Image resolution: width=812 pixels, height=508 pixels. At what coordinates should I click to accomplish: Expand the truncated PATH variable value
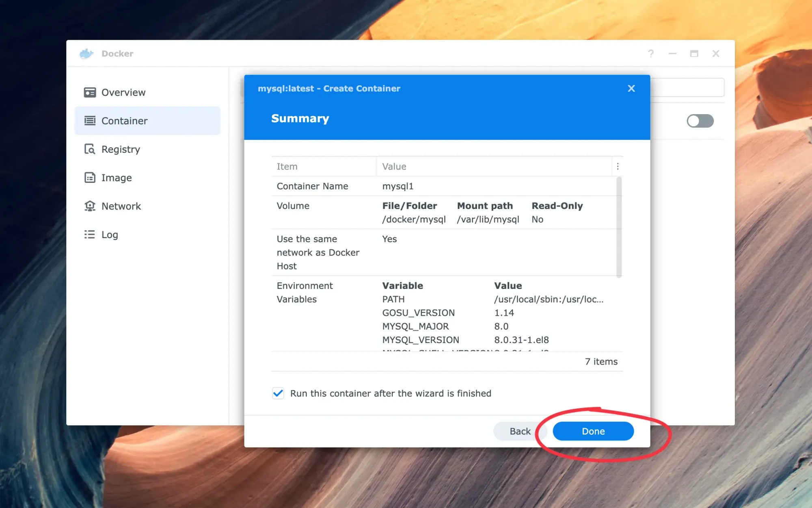548,299
